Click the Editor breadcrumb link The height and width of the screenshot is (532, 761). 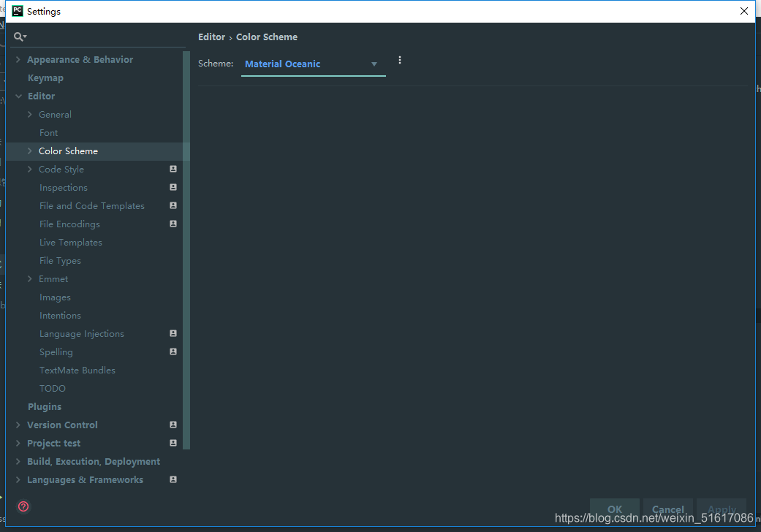pos(211,37)
